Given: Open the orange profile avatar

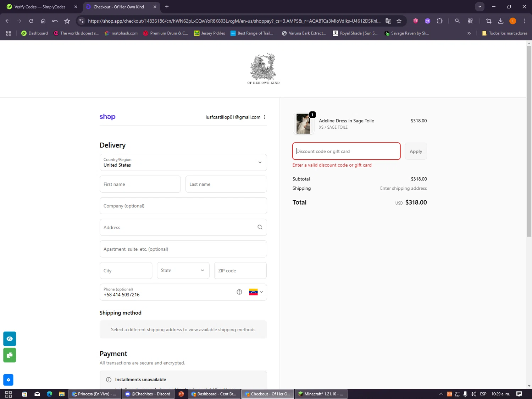Looking at the screenshot, I should pos(512,21).
